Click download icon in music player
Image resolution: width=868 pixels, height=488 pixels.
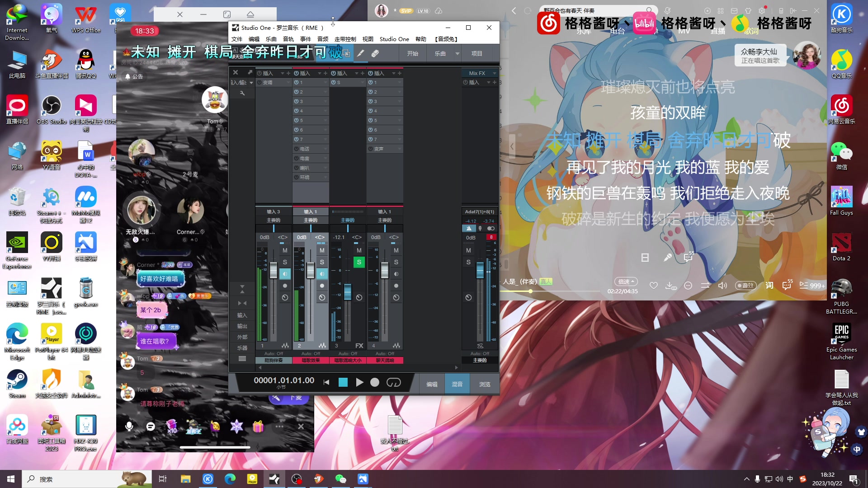(670, 286)
